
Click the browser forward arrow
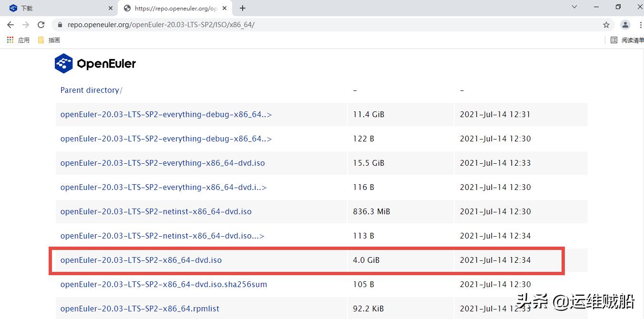click(x=26, y=25)
